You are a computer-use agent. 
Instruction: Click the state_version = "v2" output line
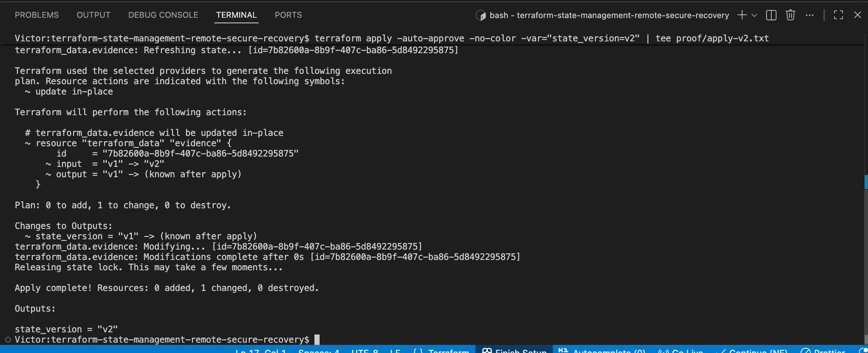66,329
